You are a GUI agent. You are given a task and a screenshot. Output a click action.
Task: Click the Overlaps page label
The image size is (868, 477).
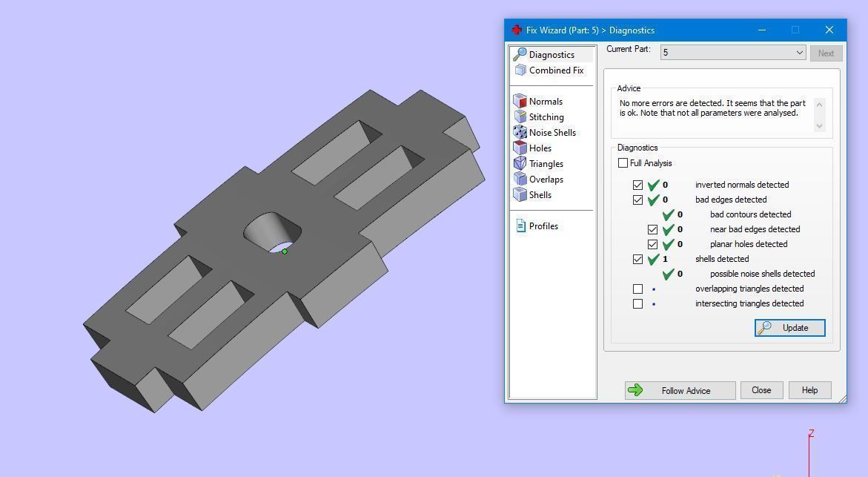(x=546, y=179)
